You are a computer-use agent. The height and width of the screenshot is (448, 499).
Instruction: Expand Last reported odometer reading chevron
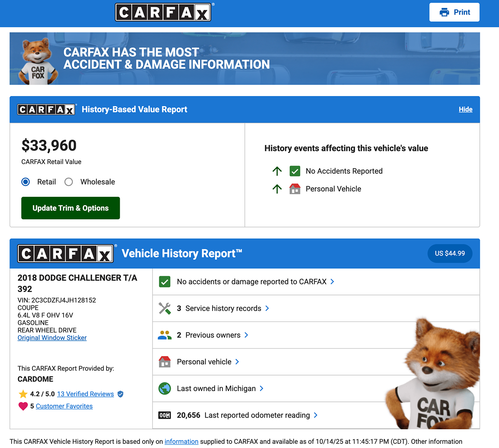coord(316,415)
